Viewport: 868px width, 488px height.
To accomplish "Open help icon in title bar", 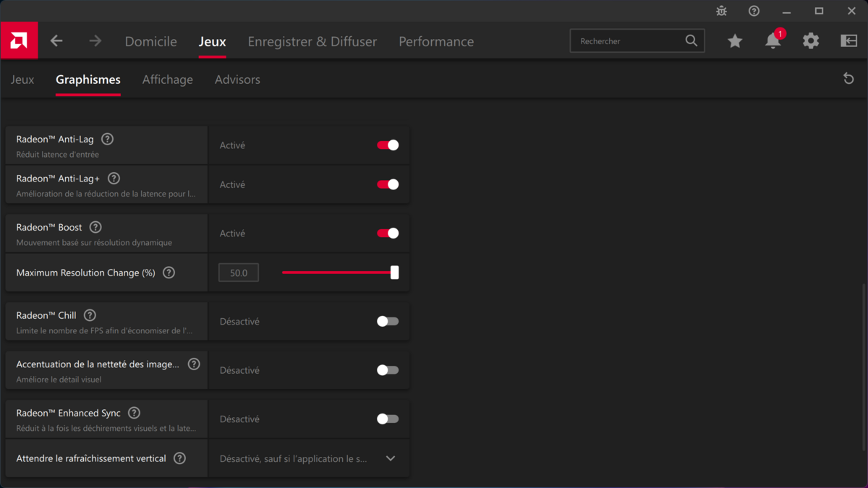I will pyautogui.click(x=754, y=11).
